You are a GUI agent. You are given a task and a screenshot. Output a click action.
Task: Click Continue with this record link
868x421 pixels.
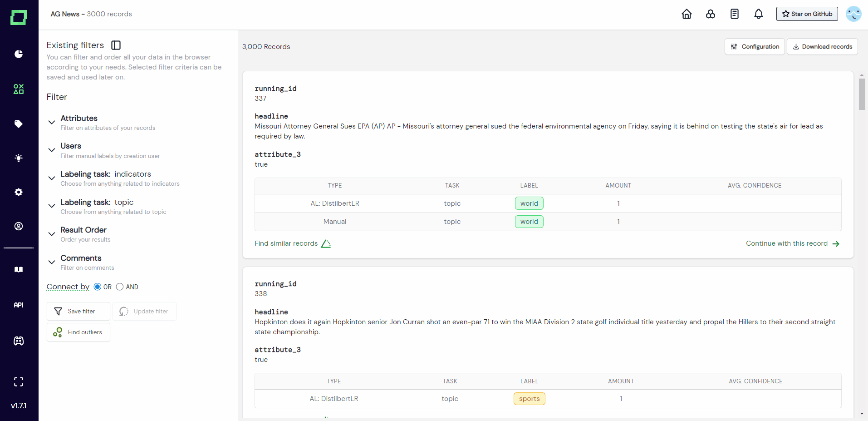[787, 243]
